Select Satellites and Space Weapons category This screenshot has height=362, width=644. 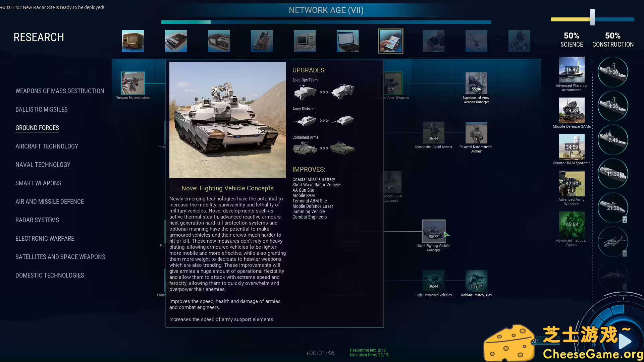pyautogui.click(x=60, y=257)
